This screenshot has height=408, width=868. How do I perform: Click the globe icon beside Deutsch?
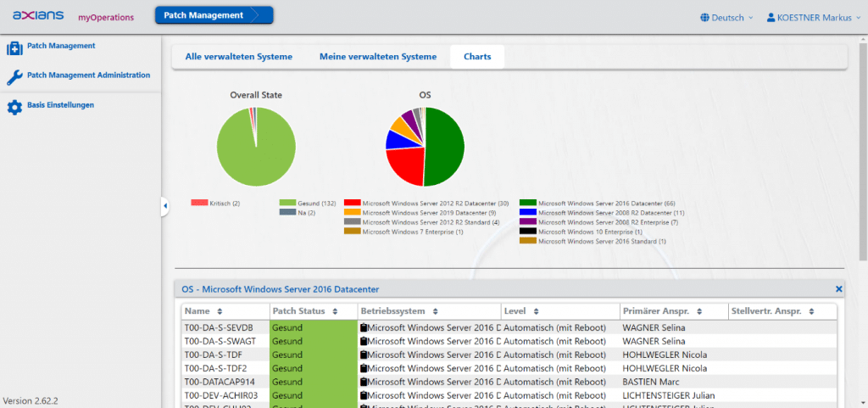(x=704, y=17)
